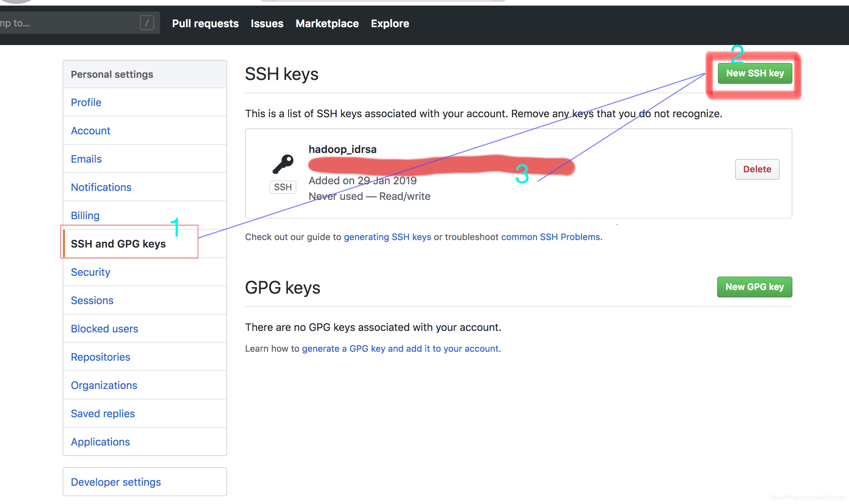Click the slash shortcut icon in search box
Image resolution: width=849 pixels, height=504 pixels.
(147, 23)
